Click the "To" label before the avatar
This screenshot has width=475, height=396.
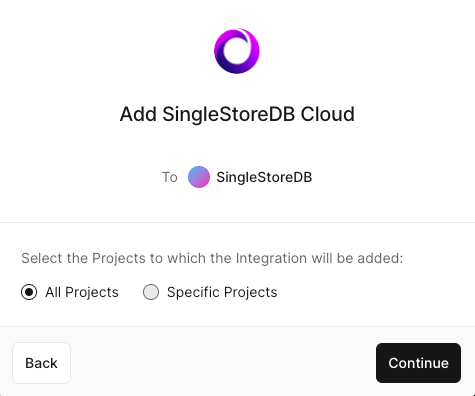click(170, 177)
